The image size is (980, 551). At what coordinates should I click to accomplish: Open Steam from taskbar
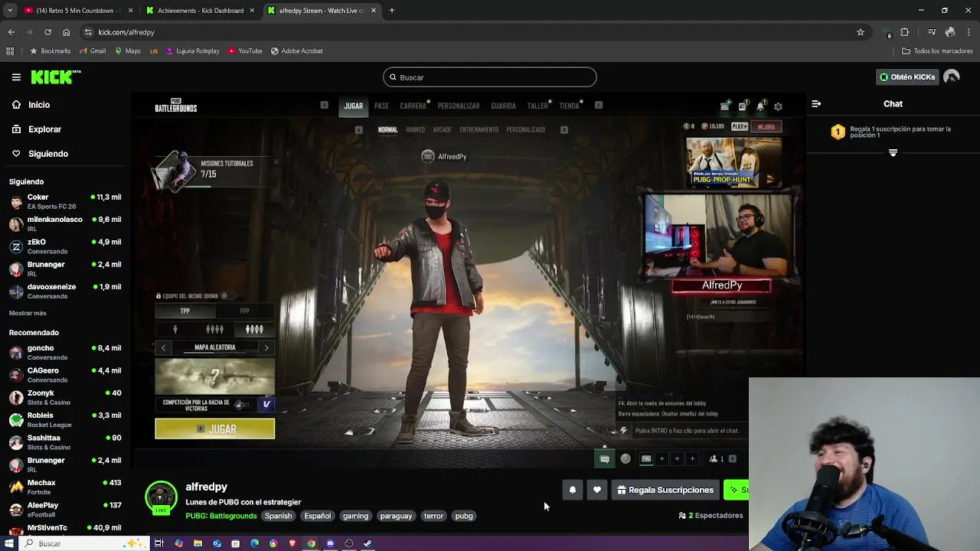pos(367,543)
